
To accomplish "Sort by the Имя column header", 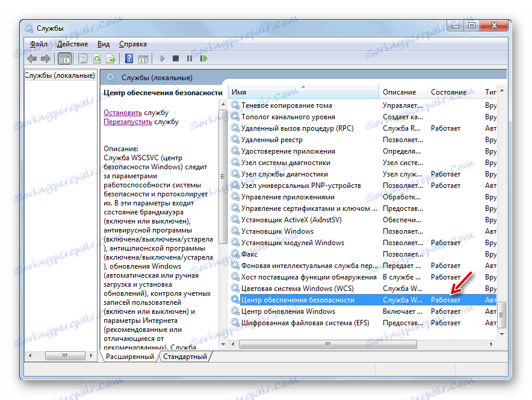I will (304, 92).
